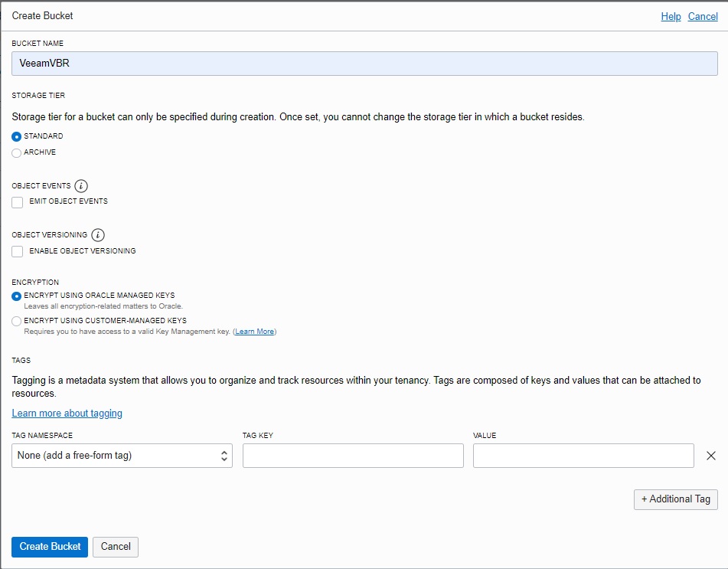
Task: Select the Standard storage tier radio button
Action: (16, 136)
